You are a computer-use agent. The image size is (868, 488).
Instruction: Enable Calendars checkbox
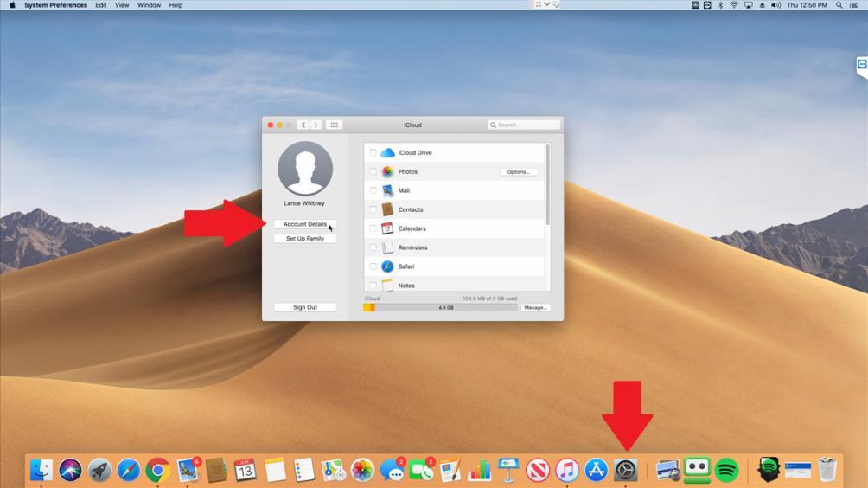(373, 228)
